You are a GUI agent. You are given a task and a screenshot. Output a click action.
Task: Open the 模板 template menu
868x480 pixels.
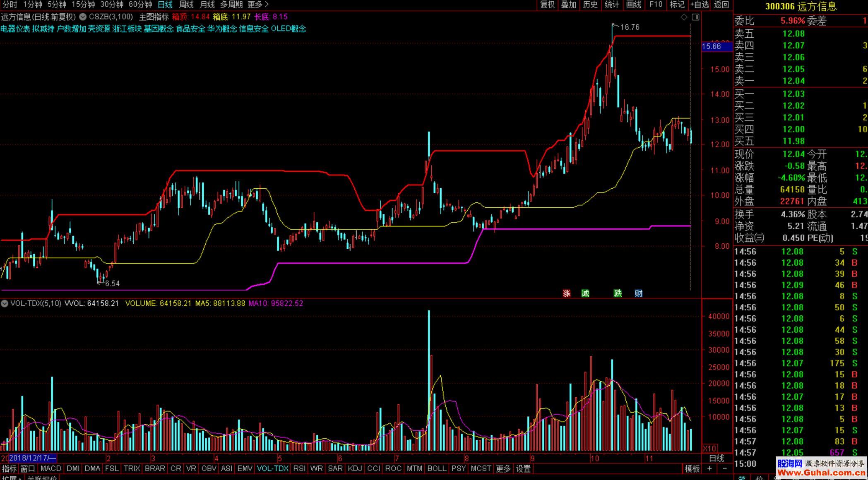[692, 468]
